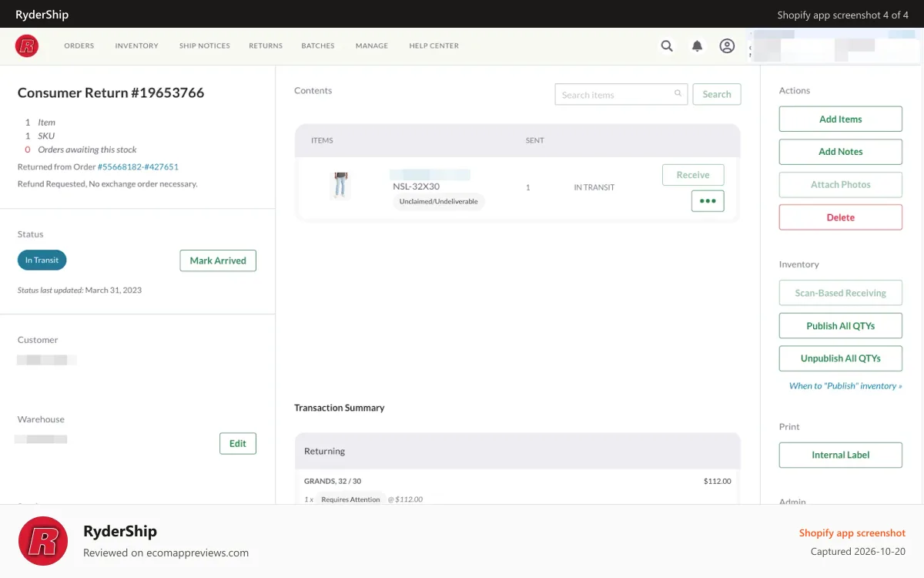Click the Add Notes button
Image resolution: width=924 pixels, height=578 pixels.
(x=841, y=152)
